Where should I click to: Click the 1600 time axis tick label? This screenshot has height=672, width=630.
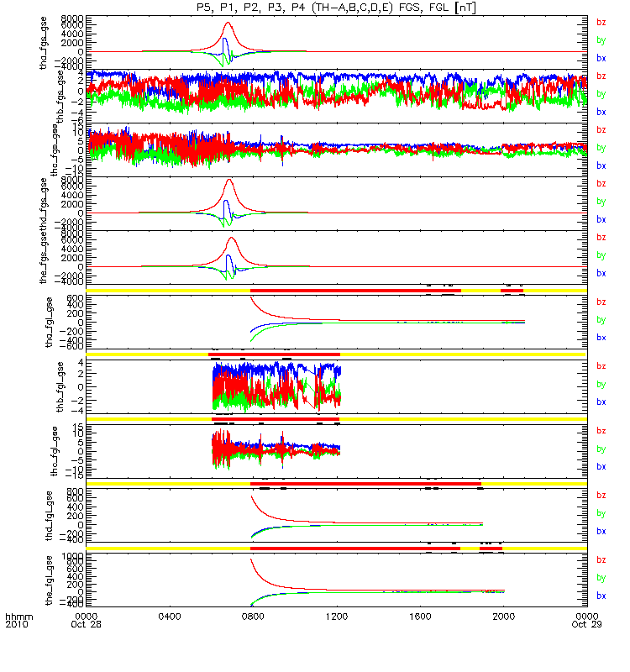[420, 617]
